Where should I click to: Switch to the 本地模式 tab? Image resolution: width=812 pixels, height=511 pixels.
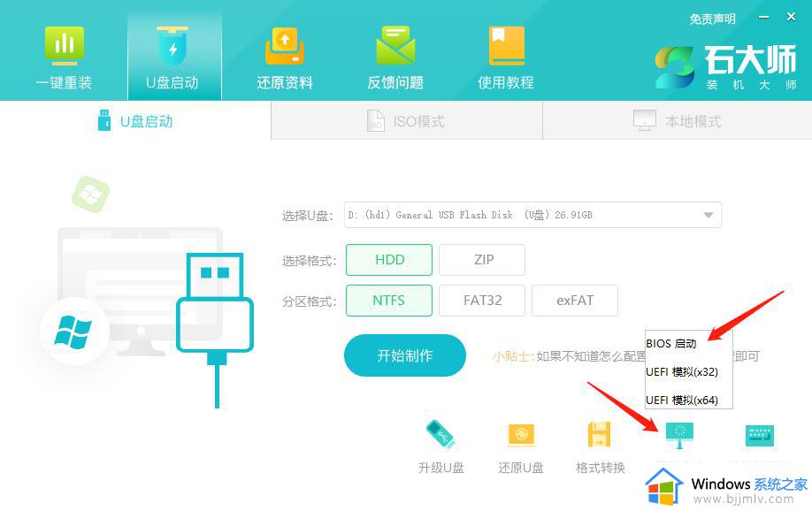[678, 121]
